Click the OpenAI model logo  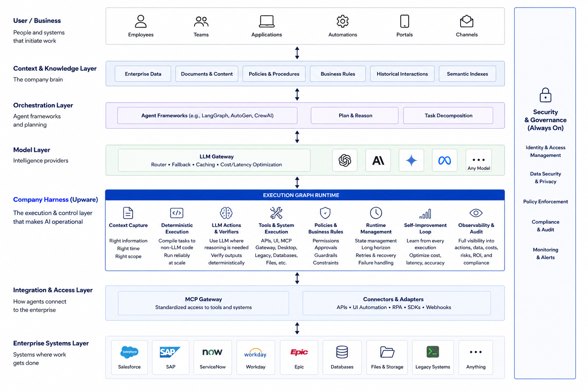345,160
